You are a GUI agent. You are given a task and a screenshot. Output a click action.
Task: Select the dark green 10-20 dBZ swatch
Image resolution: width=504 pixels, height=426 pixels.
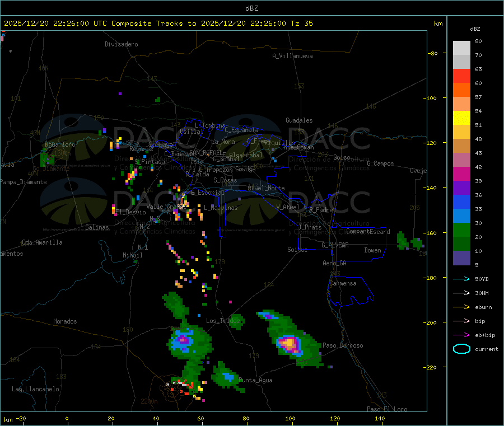(x=461, y=244)
